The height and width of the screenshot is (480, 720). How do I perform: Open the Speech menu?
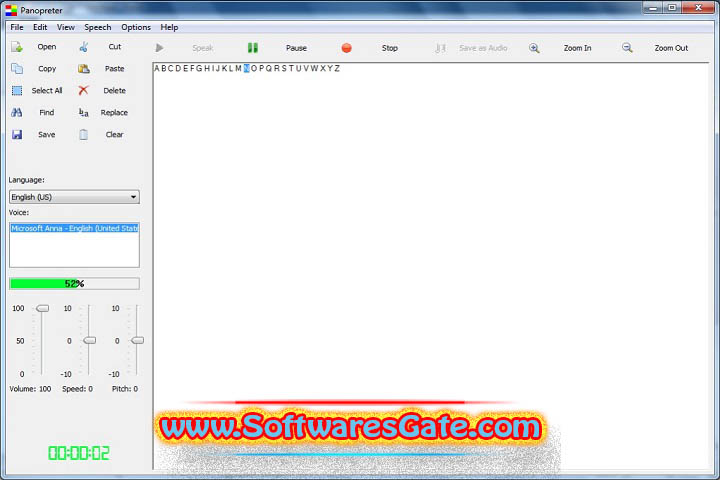pyautogui.click(x=97, y=27)
